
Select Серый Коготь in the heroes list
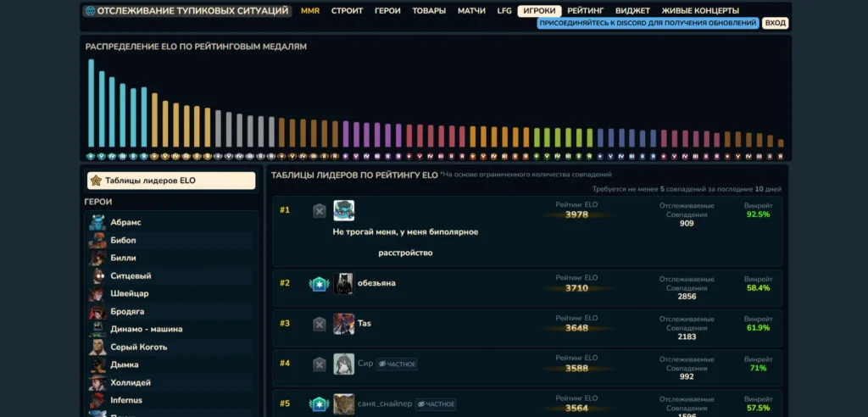(x=138, y=347)
